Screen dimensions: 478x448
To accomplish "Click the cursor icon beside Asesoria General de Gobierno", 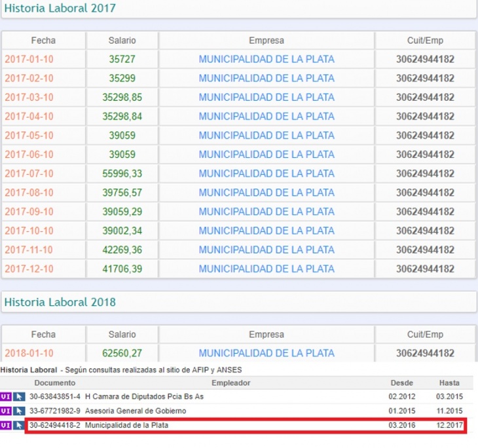I will tap(19, 411).
